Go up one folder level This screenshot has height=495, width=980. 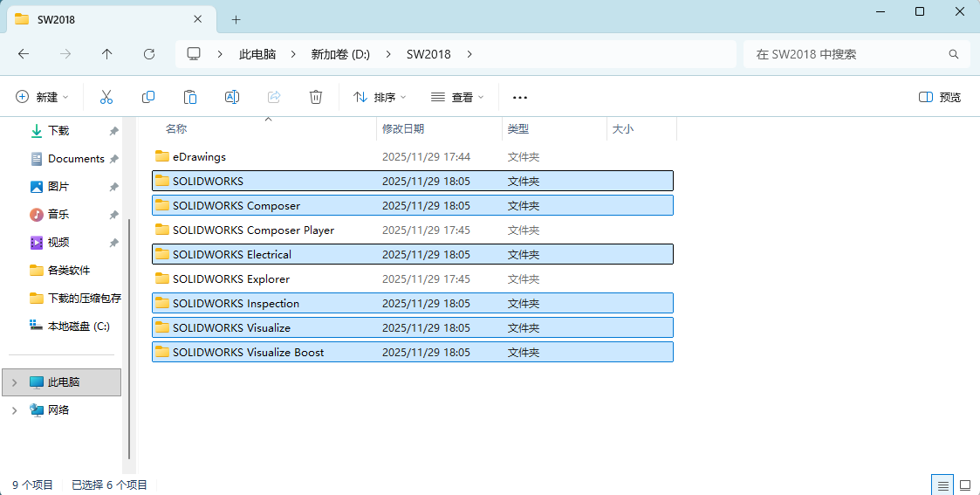point(106,54)
